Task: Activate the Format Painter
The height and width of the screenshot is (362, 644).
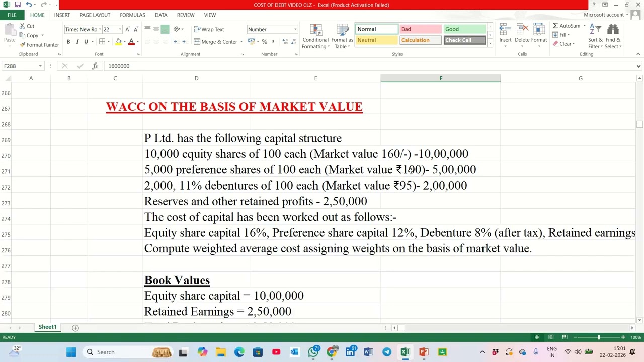Action: coord(39,45)
